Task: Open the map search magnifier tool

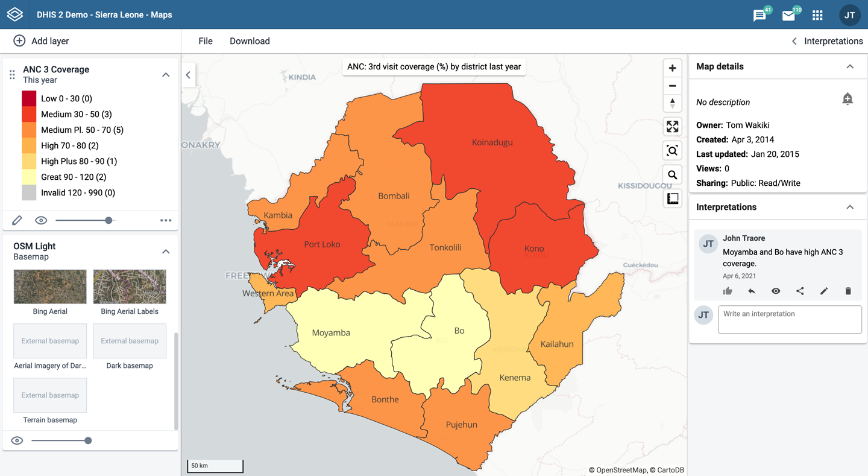Action: pyautogui.click(x=672, y=175)
